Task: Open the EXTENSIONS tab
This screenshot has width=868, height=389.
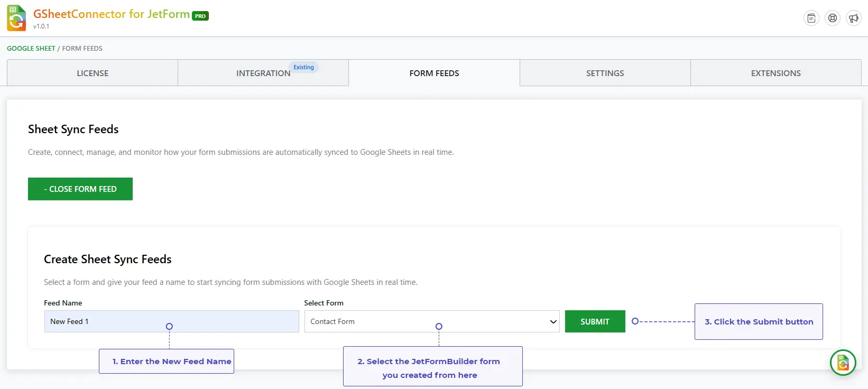Action: pos(775,73)
